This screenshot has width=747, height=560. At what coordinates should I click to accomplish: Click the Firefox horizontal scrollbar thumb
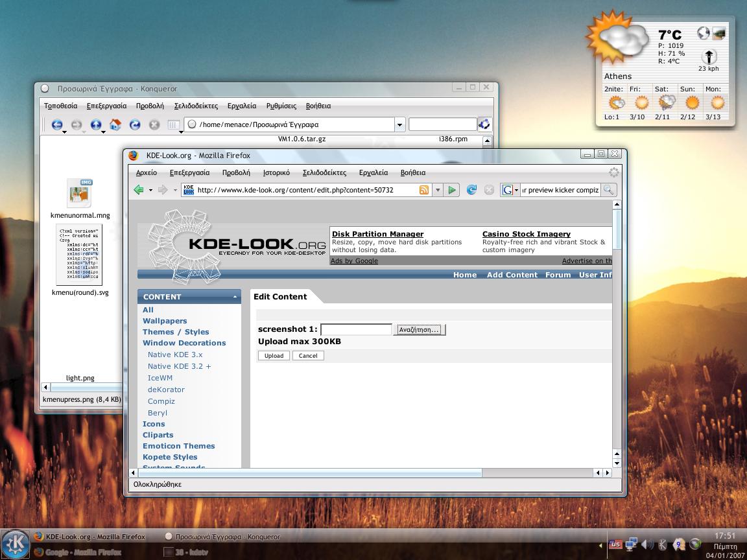coord(310,473)
